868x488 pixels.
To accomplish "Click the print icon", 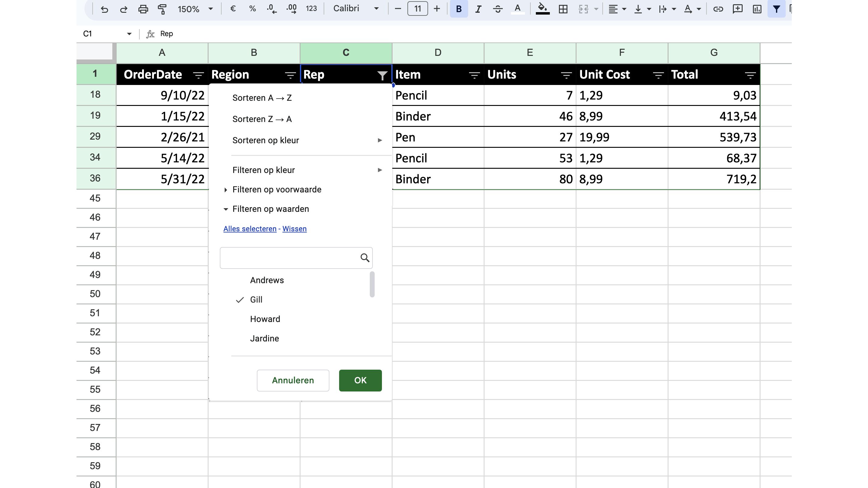I will point(143,9).
